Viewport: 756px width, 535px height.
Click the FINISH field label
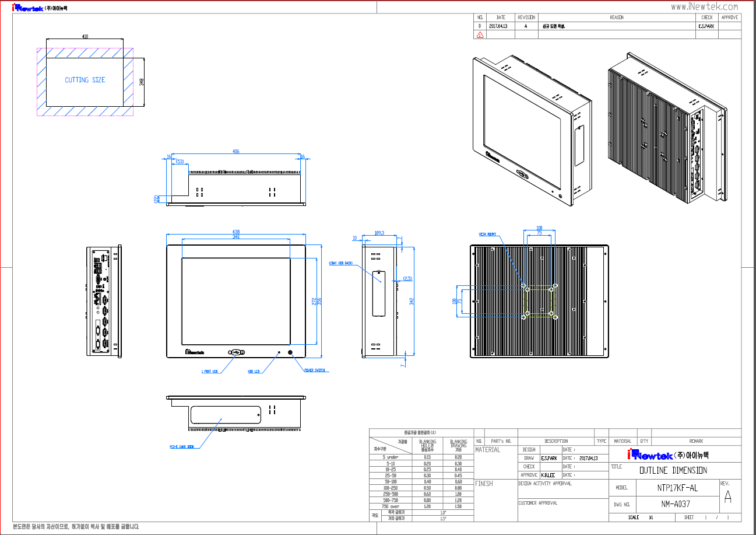[484, 484]
